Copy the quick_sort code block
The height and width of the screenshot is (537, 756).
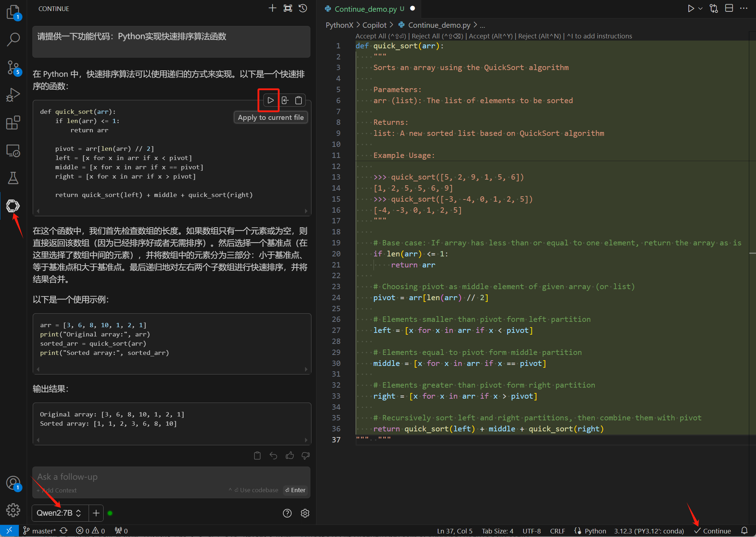[x=299, y=100]
